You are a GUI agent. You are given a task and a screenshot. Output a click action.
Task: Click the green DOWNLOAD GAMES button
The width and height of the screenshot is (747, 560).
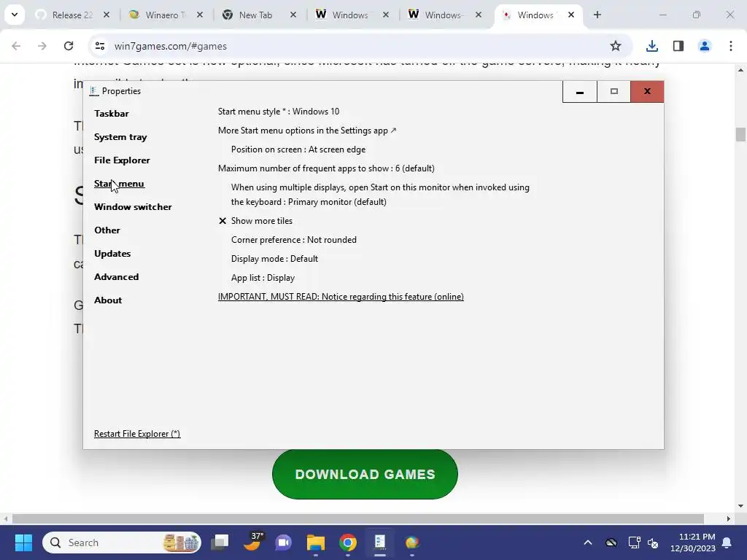coord(365,474)
